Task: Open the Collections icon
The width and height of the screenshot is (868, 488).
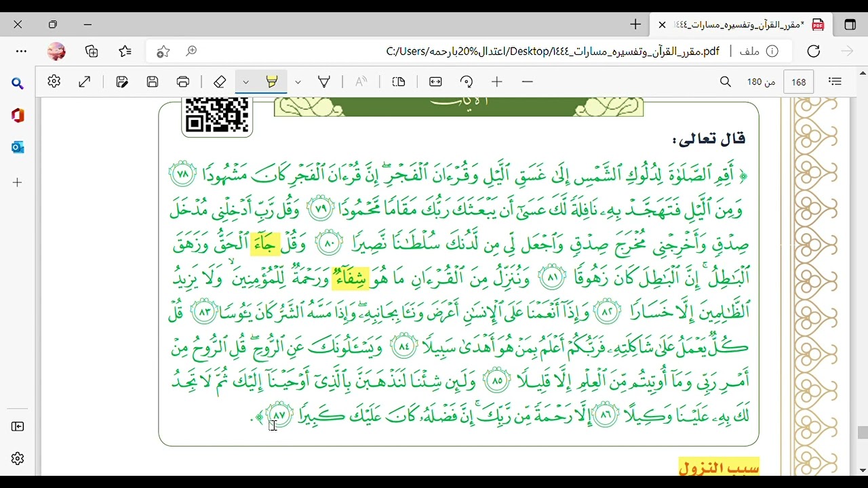Action: (x=92, y=52)
